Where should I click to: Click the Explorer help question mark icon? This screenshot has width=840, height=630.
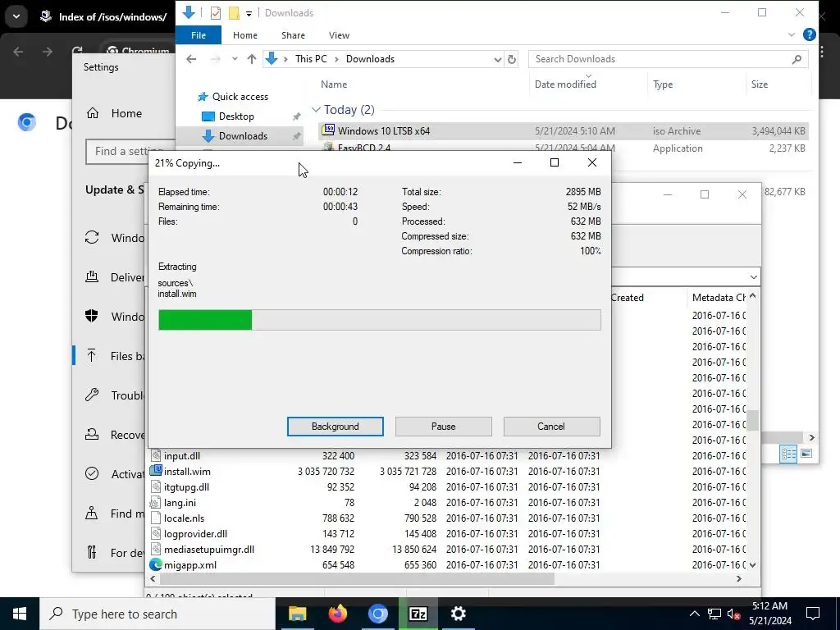coord(809,34)
